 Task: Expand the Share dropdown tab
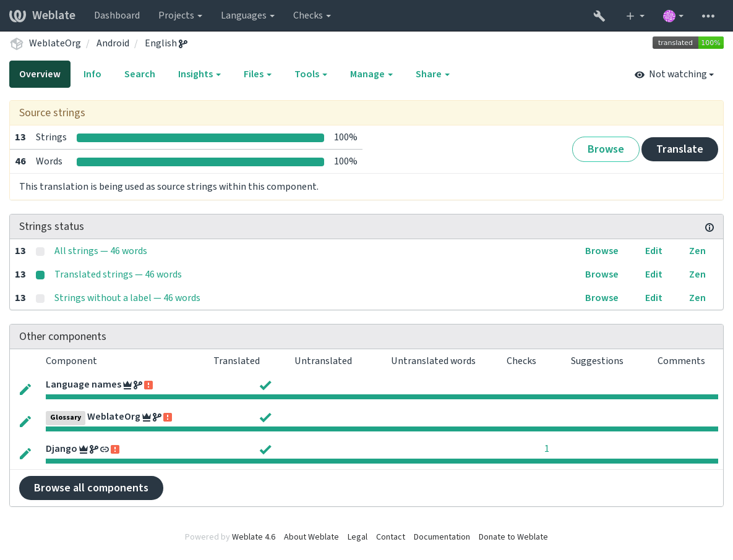click(x=432, y=74)
